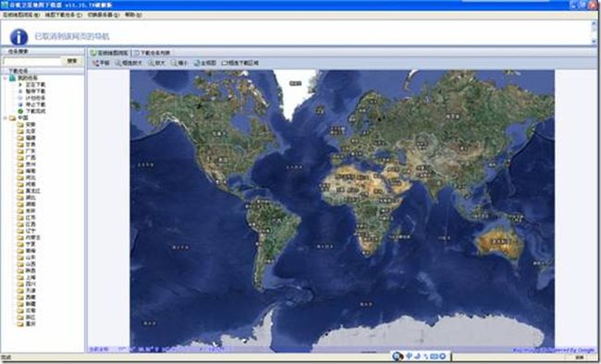The height and width of the screenshot is (364, 601).
Task: Show full map extent (全视图)
Action: 205,63
